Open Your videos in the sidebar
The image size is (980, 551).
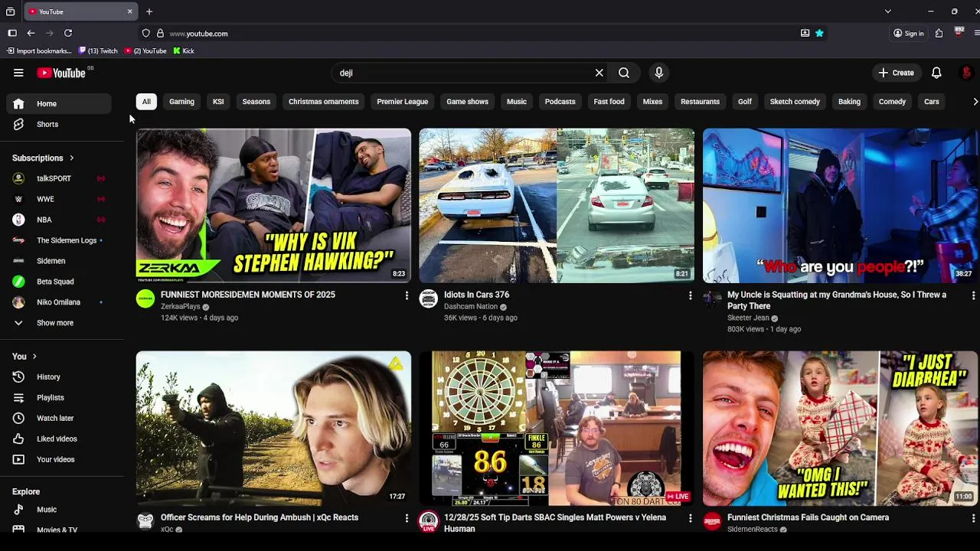click(60, 459)
